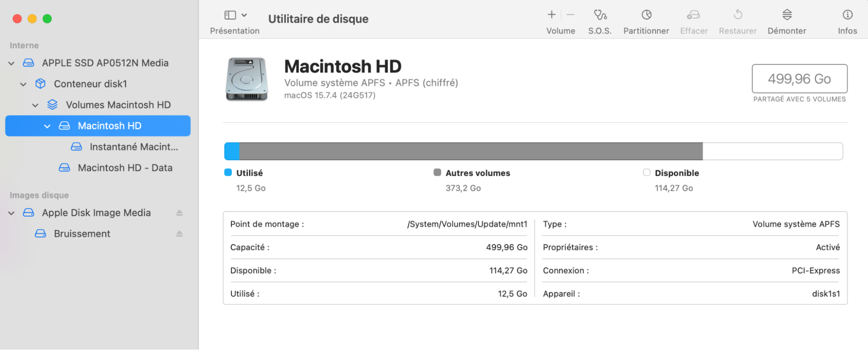Click the green full-screen window button
Screen dimensions: 868x350
(47, 19)
